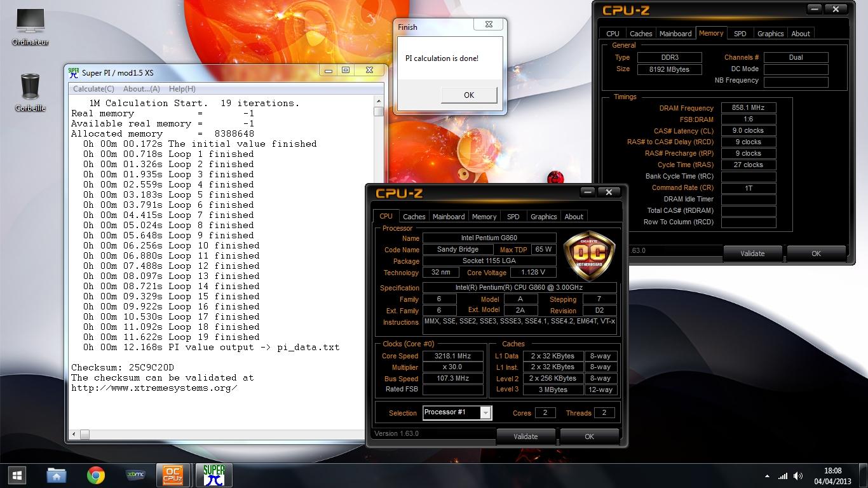Click the DRAM Frequency value 858.1 MHz

click(748, 108)
